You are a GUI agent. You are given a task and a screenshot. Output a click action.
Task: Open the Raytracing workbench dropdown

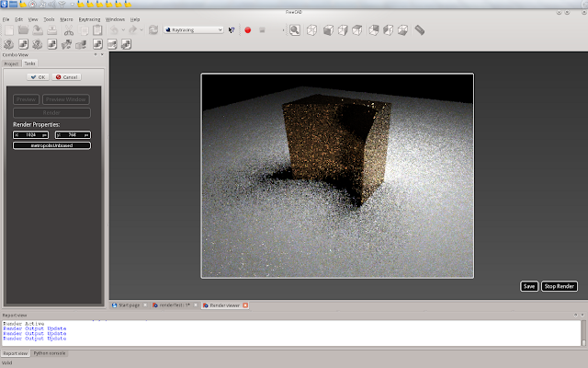[x=193, y=30]
